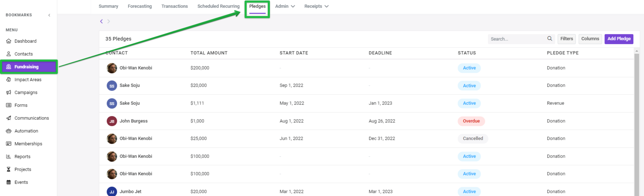Open the Dashboard home icon
The height and width of the screenshot is (196, 644).
click(x=9, y=41)
